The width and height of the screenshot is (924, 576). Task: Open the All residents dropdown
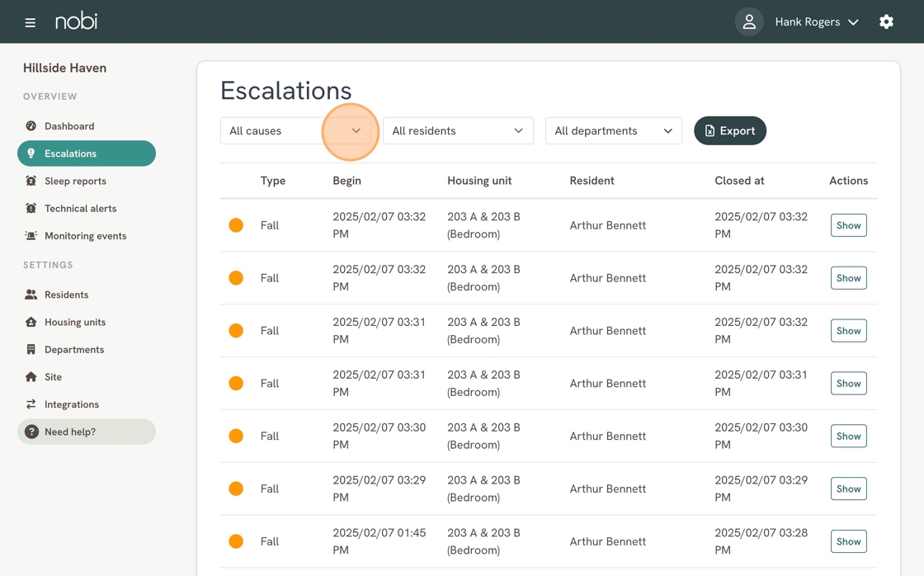(x=458, y=131)
